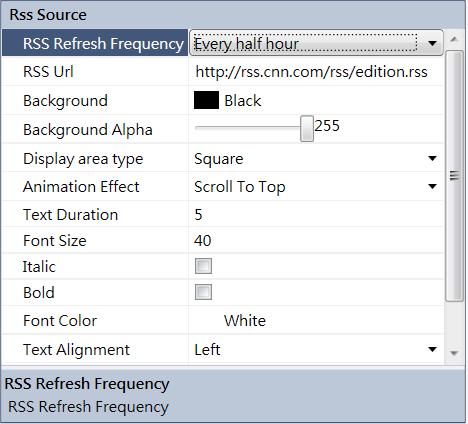Select the Background Alpha property label

click(x=88, y=130)
